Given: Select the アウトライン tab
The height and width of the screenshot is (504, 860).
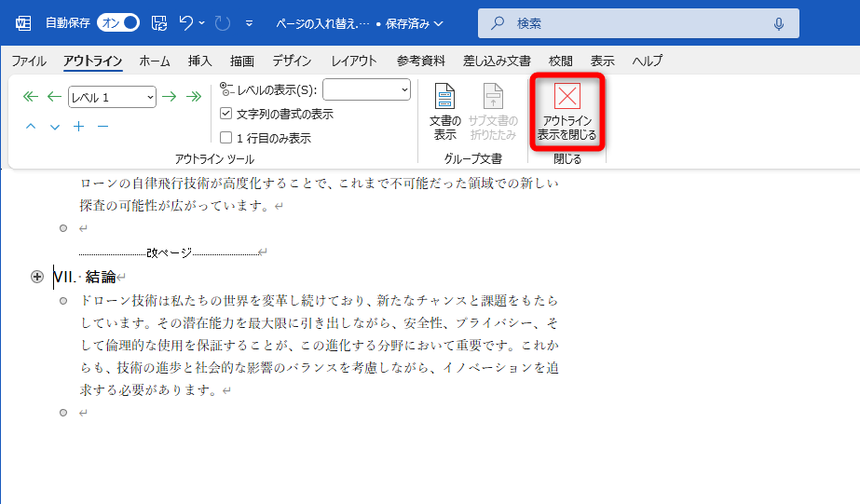Looking at the screenshot, I should (92, 61).
